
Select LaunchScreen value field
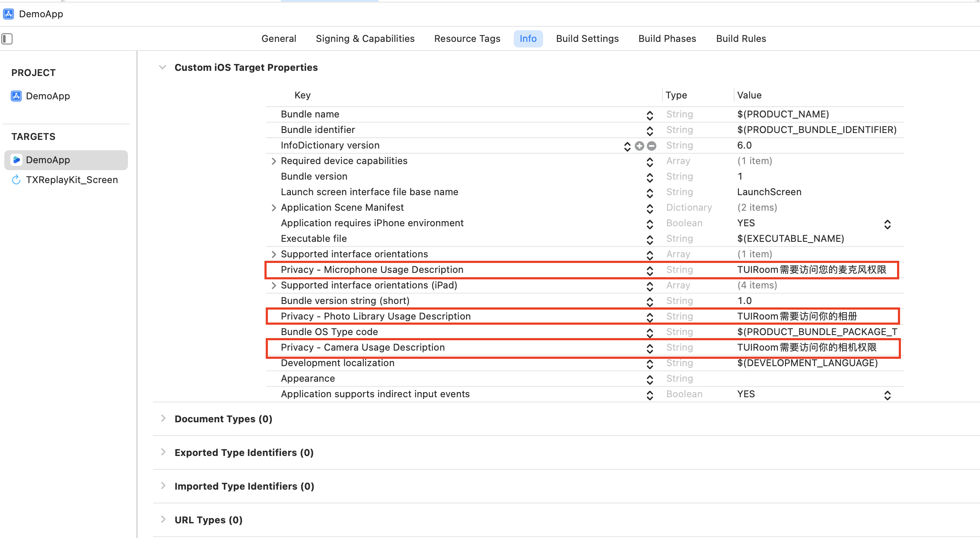pos(769,192)
